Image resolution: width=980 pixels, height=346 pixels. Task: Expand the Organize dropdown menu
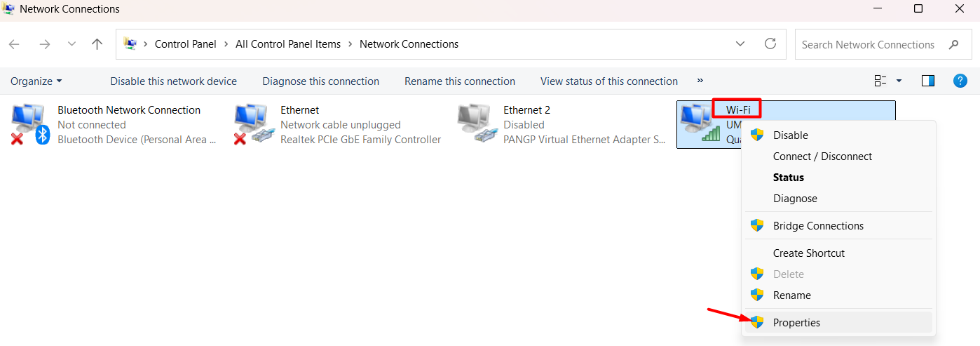[x=36, y=81]
